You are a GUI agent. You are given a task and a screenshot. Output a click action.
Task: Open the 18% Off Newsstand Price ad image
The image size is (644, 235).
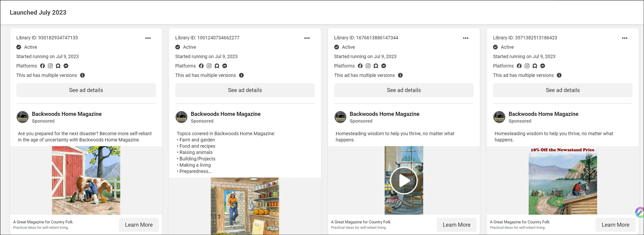pyautogui.click(x=563, y=180)
